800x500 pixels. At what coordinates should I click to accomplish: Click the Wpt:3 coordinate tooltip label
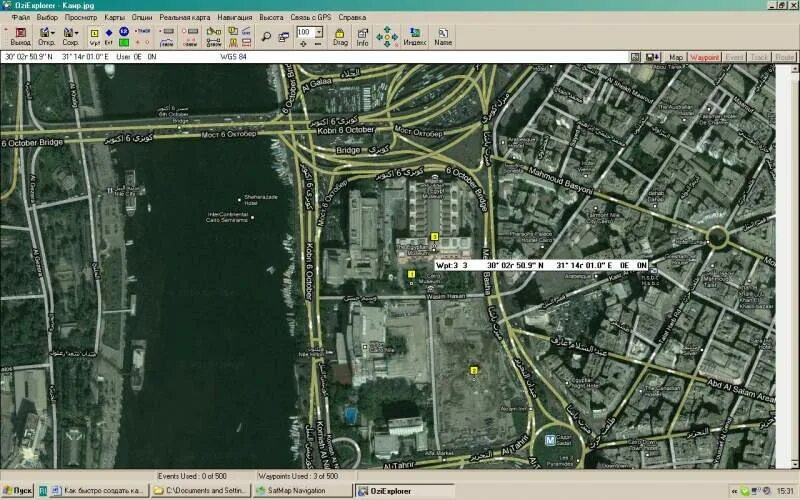(x=541, y=265)
